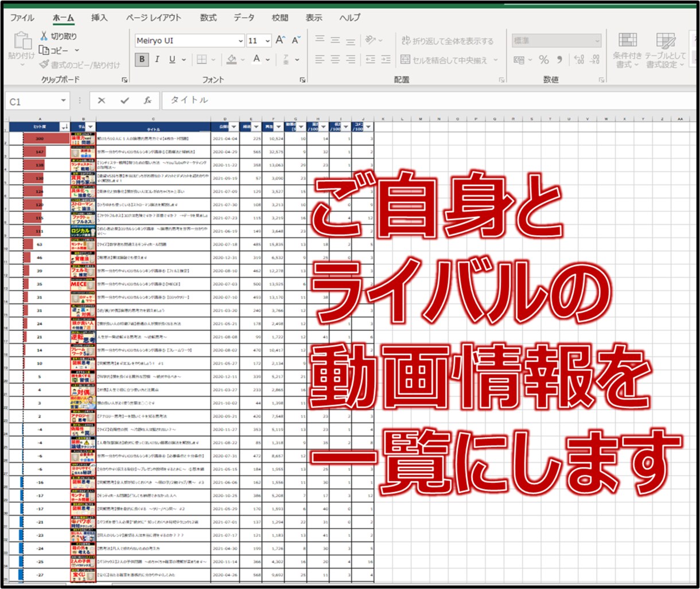The image size is (700, 589).
Task: Decrease font size with small A button
Action: pos(295,40)
